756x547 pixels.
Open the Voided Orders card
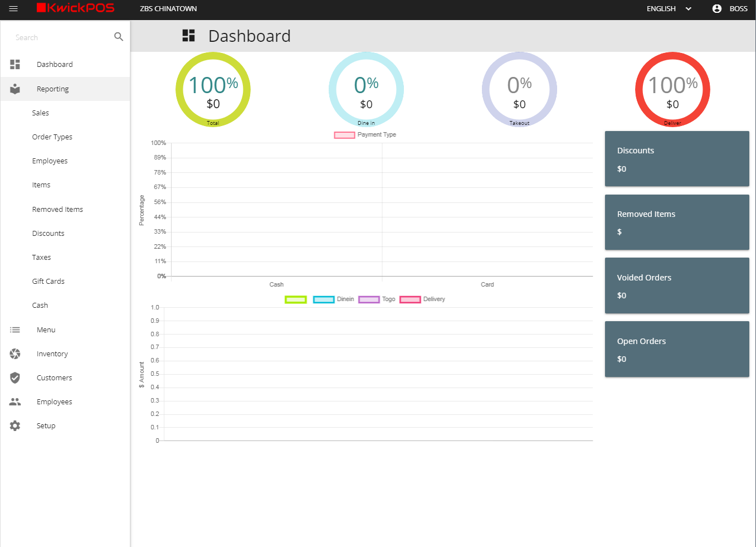click(x=676, y=285)
